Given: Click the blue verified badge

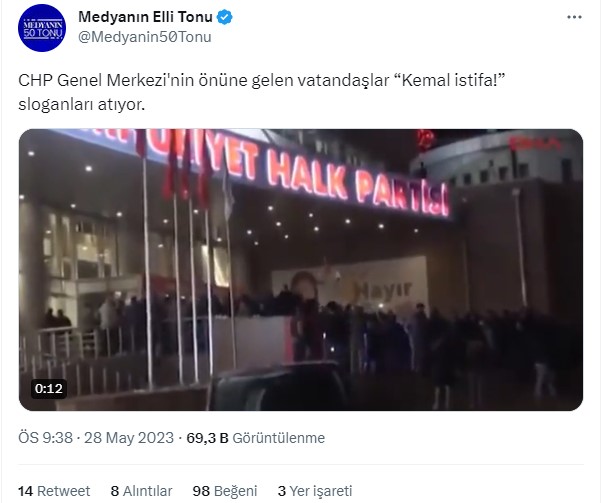Looking at the screenshot, I should click(x=225, y=17).
